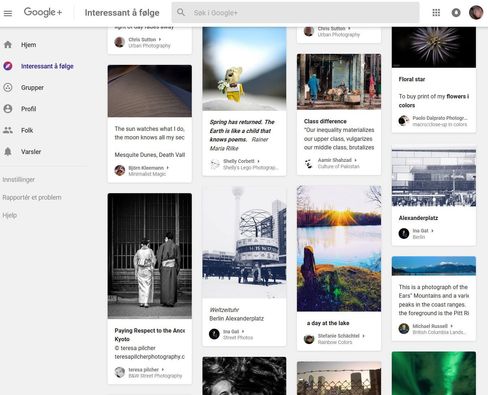
Task: Go to Hjem in sidebar
Action: tap(29, 45)
